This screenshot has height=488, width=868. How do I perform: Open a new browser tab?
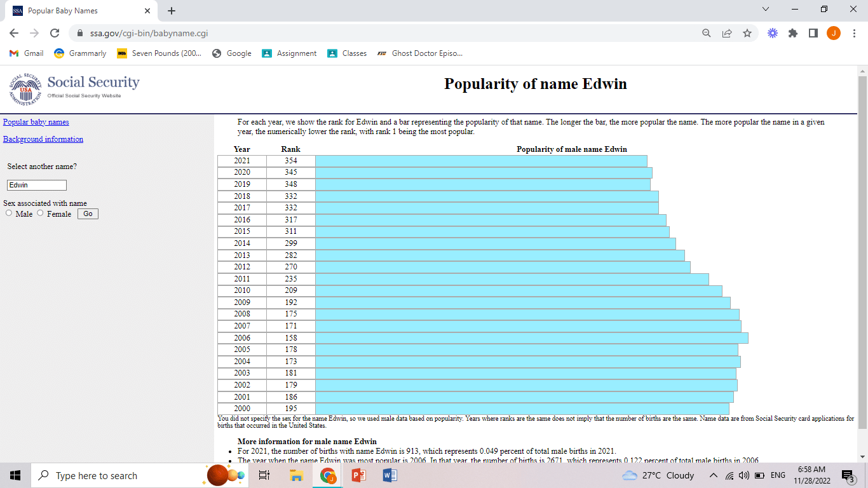[x=172, y=11]
